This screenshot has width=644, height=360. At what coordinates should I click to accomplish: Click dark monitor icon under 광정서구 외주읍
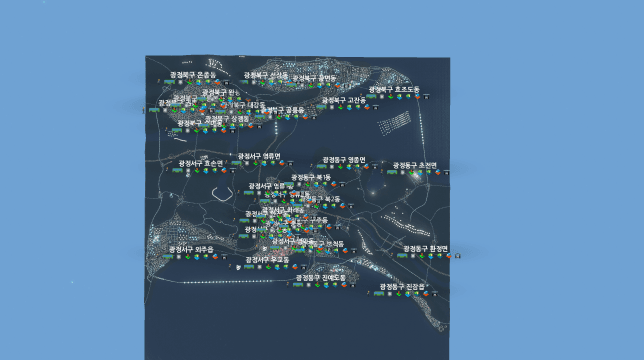point(224,257)
